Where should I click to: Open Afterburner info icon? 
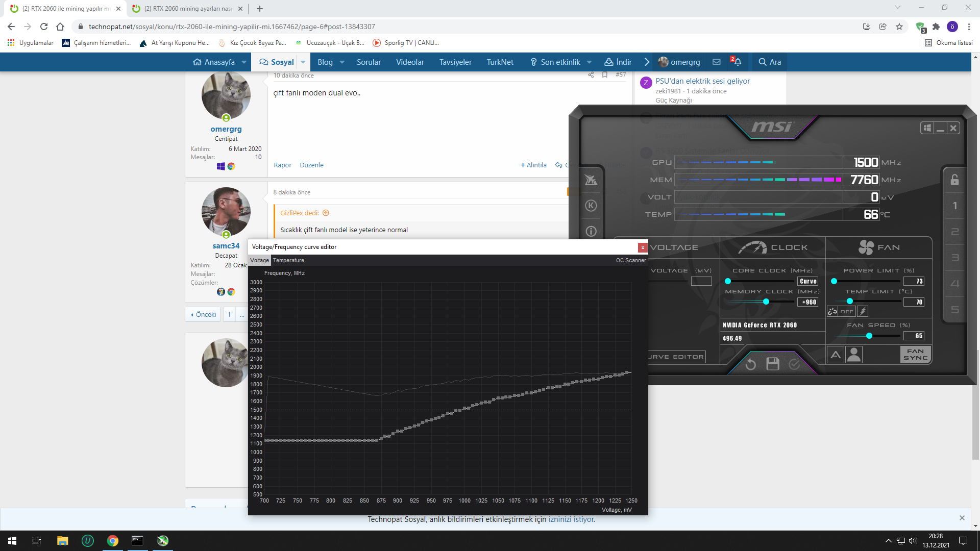click(591, 231)
